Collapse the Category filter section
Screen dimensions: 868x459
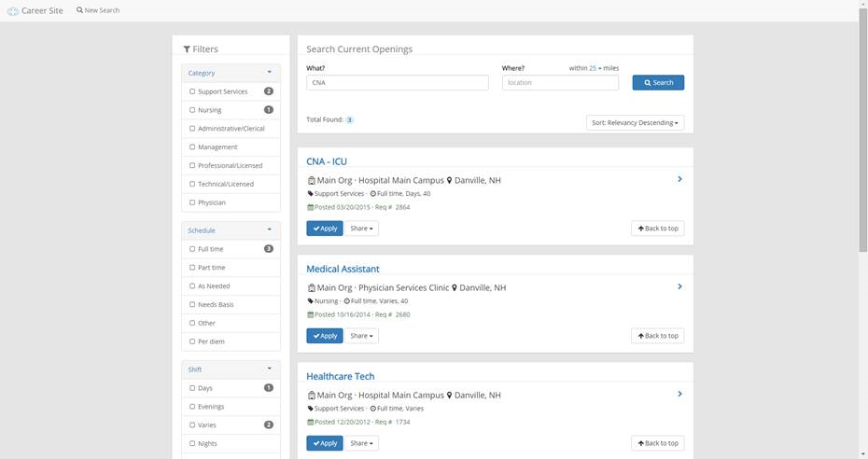[x=269, y=73]
